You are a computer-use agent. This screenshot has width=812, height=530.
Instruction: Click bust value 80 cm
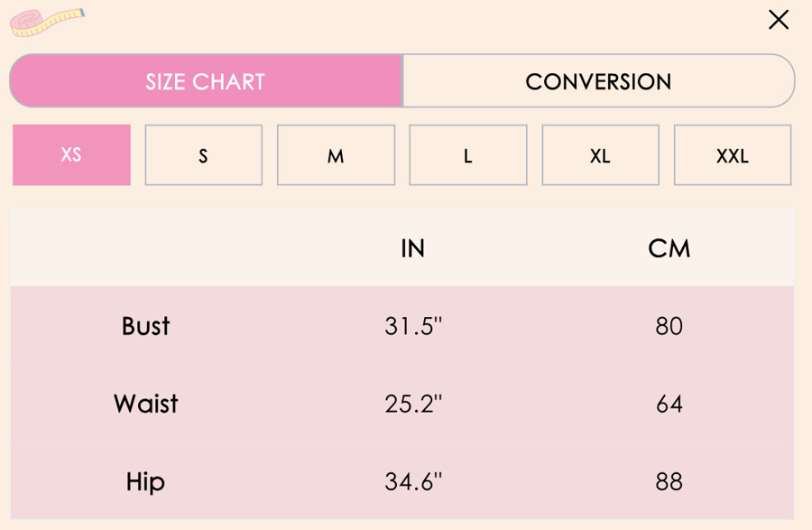coord(669,326)
